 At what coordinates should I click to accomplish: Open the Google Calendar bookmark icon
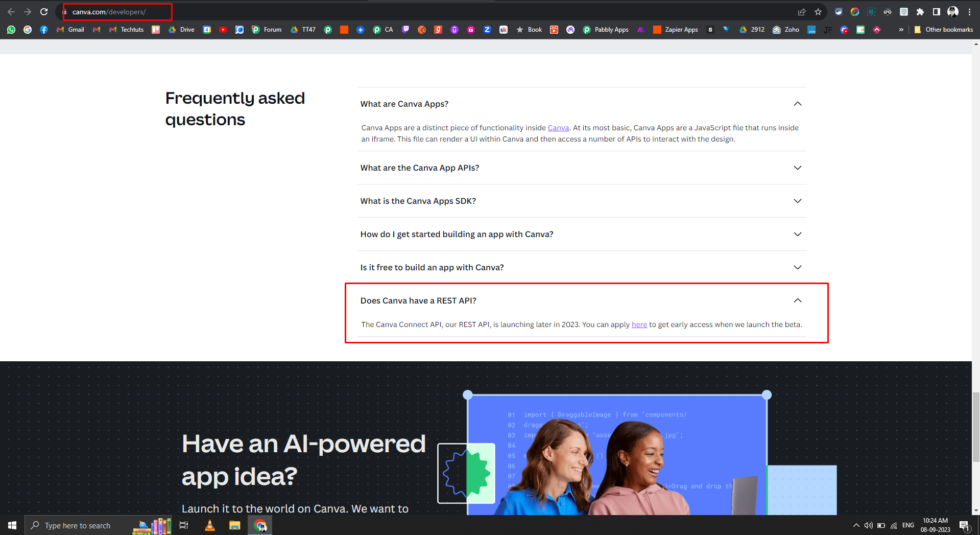click(x=207, y=30)
